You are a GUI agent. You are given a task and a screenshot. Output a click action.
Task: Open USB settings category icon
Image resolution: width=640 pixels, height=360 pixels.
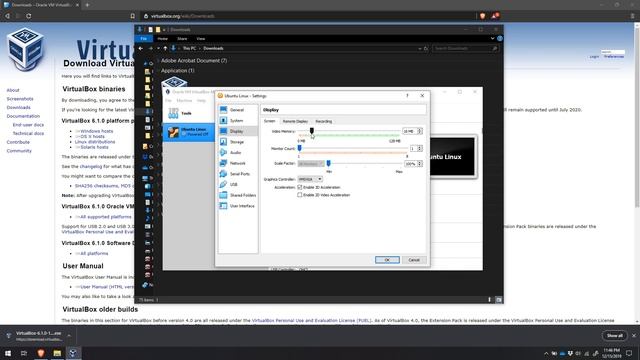point(223,184)
